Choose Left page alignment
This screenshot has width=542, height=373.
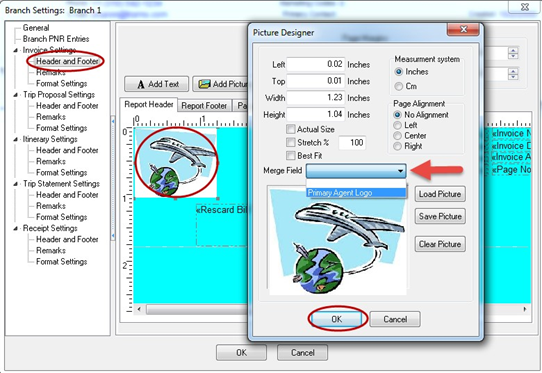398,125
